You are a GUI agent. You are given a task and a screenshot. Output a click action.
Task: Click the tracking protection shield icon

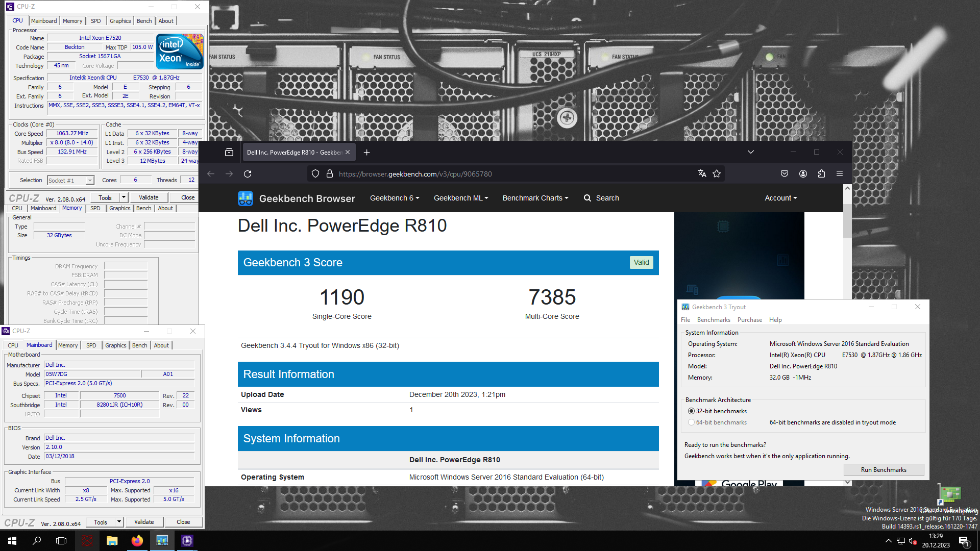(315, 174)
